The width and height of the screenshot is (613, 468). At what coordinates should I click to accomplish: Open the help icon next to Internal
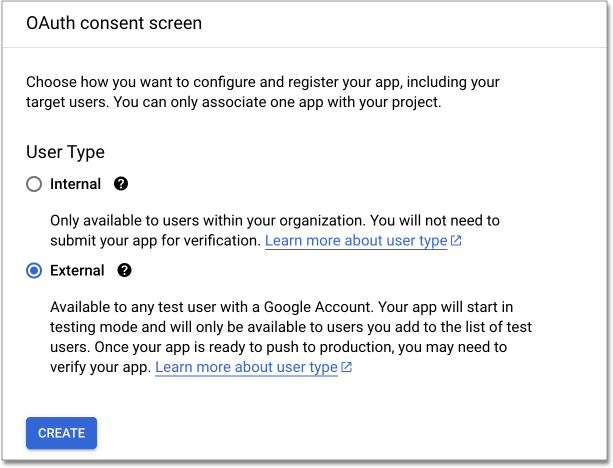(121, 184)
